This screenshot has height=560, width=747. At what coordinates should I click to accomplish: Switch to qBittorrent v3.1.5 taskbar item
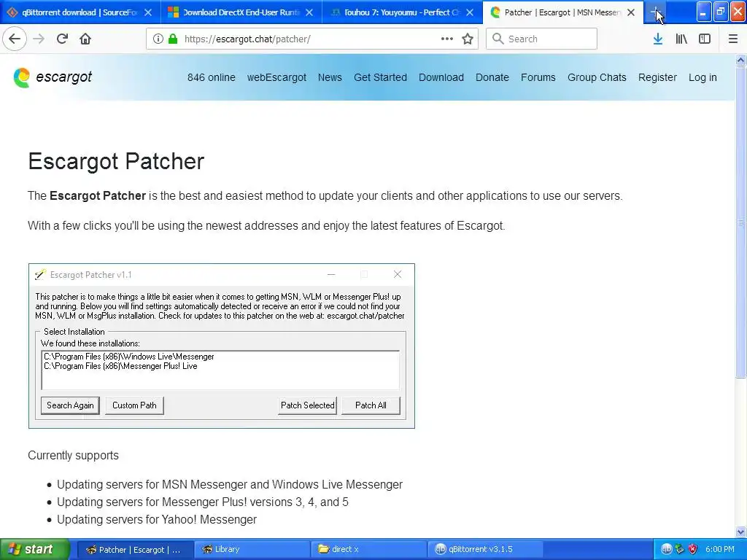[487, 549]
